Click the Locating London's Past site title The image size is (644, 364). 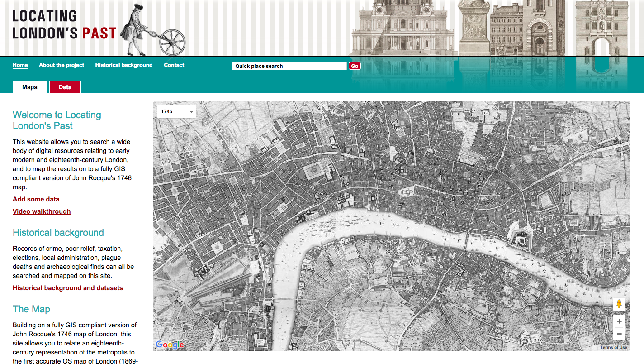click(x=64, y=24)
